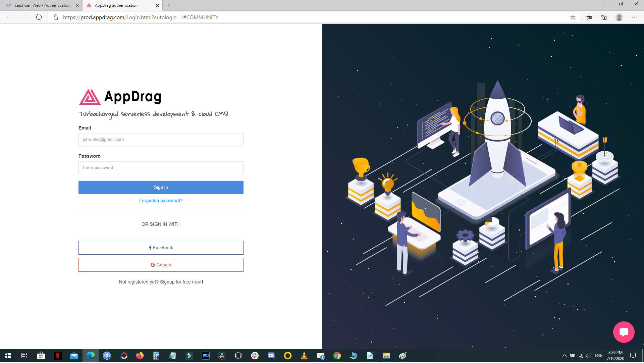Viewport: 644px width, 363px height.
Task: Close the AppDrag authentication tab
Action: pos(157,5)
